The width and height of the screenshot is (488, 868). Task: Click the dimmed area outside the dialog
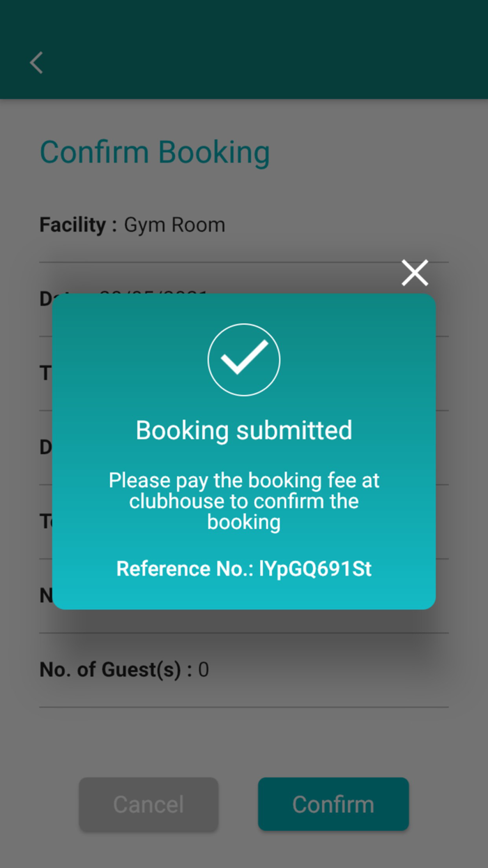(244, 740)
